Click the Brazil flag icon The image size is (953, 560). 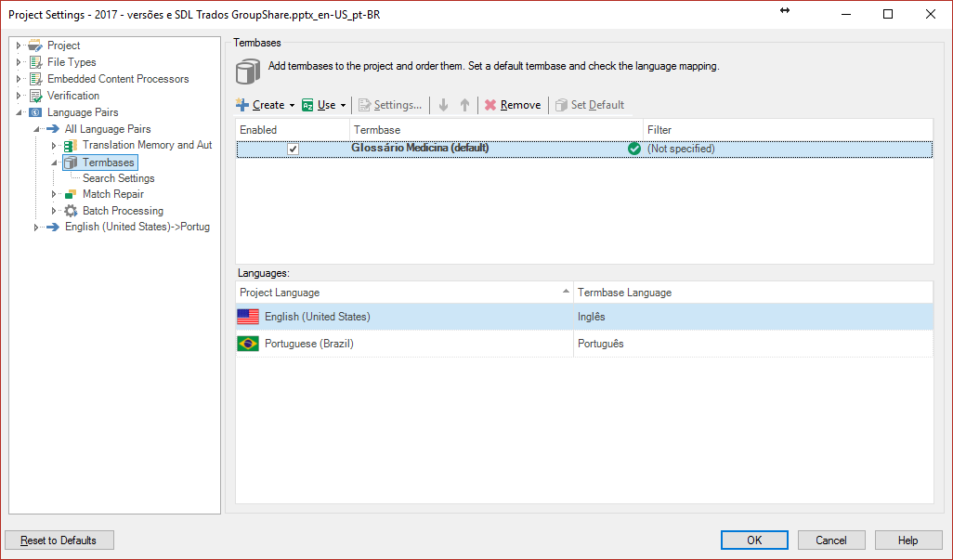248,344
